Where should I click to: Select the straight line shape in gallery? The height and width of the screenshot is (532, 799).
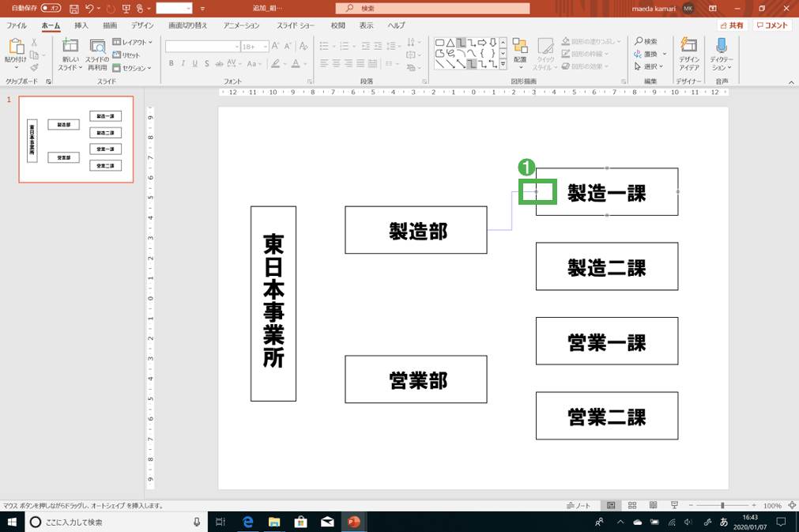tap(439, 64)
